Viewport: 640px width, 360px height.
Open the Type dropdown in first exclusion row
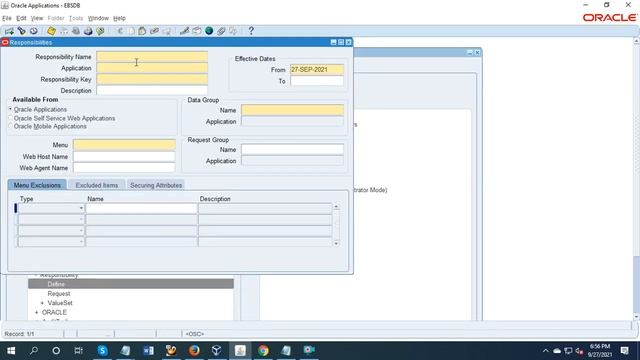click(x=81, y=209)
